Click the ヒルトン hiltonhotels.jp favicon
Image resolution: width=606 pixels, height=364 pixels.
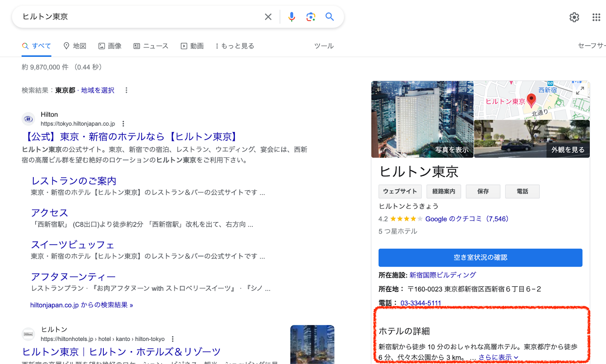tap(28, 334)
